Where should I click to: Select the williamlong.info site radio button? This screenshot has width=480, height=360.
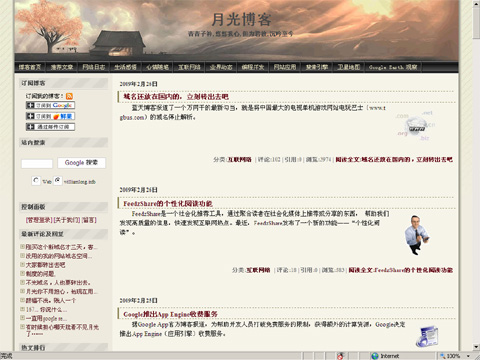point(58,180)
